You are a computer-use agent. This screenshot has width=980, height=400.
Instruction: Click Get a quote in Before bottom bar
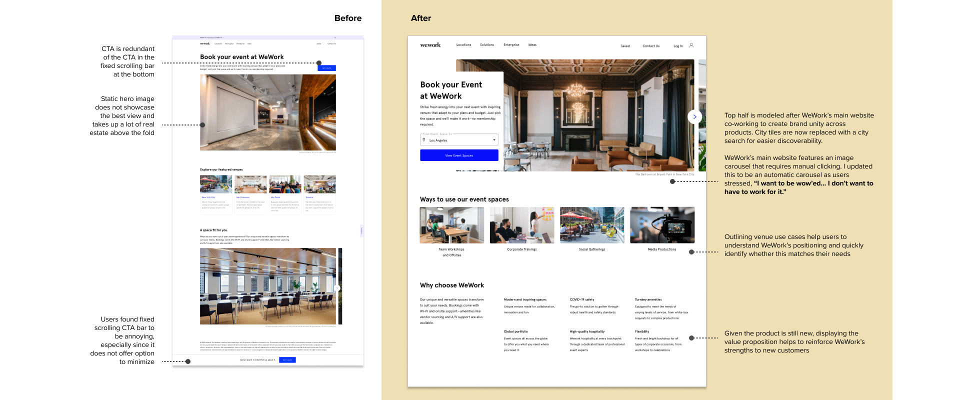coord(287,360)
